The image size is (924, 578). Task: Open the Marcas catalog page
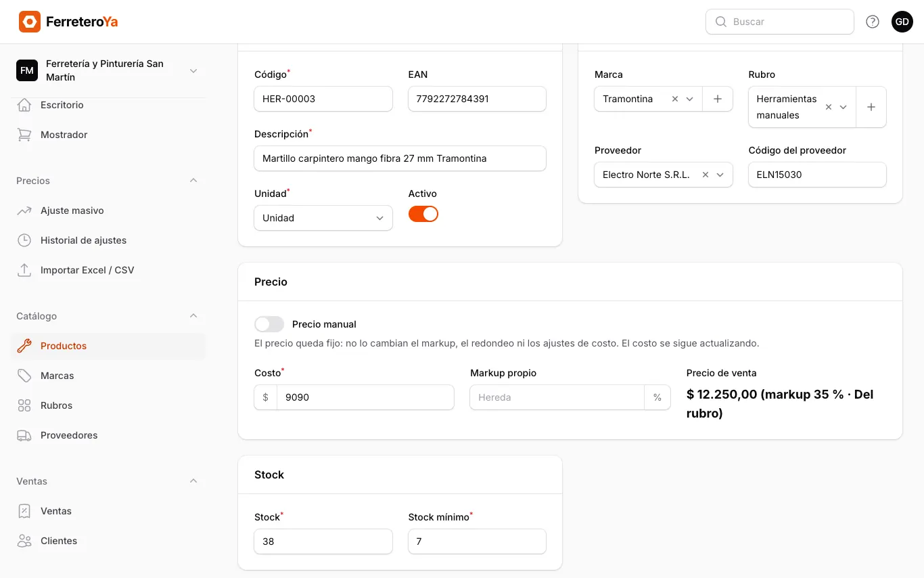[x=108, y=376]
